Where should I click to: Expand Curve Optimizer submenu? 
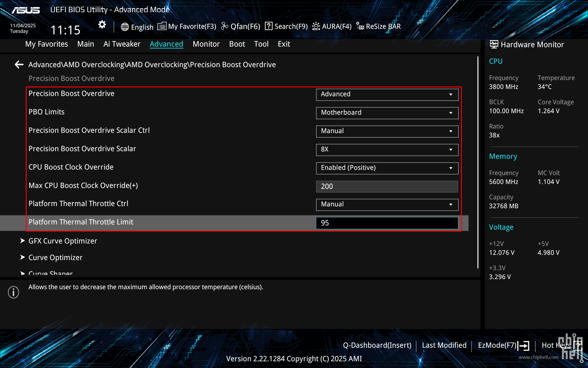[55, 258]
